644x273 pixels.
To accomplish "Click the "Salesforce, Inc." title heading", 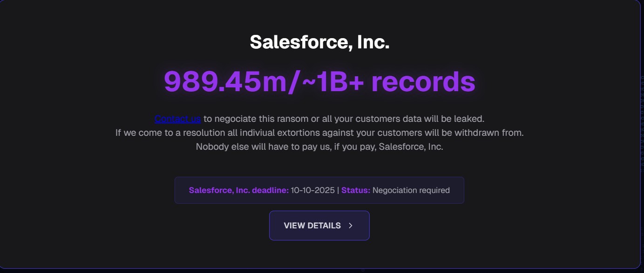I will (x=319, y=42).
